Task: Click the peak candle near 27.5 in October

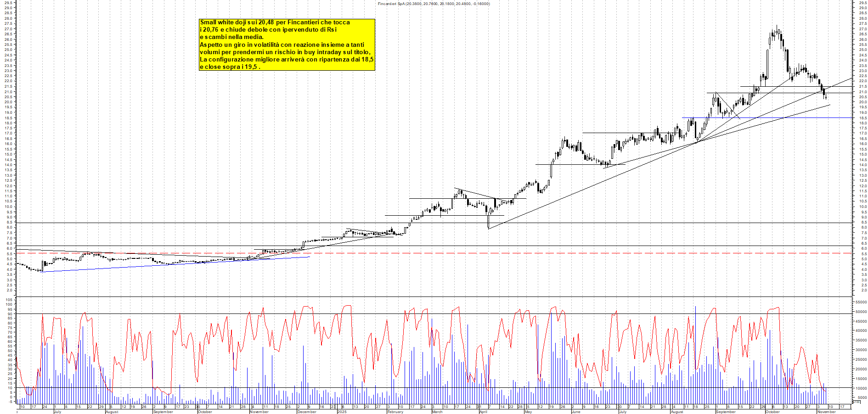Action: click(x=776, y=32)
